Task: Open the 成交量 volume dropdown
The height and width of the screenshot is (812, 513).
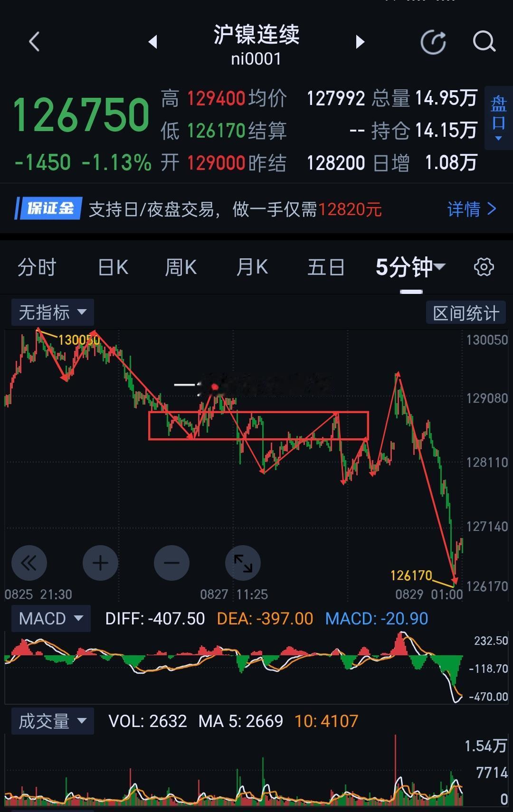Action: point(52,721)
